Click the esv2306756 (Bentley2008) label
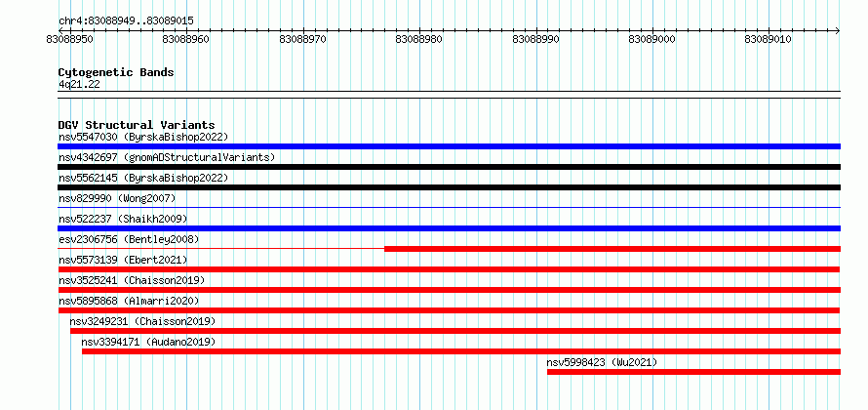This screenshot has width=868, height=410. point(129,239)
